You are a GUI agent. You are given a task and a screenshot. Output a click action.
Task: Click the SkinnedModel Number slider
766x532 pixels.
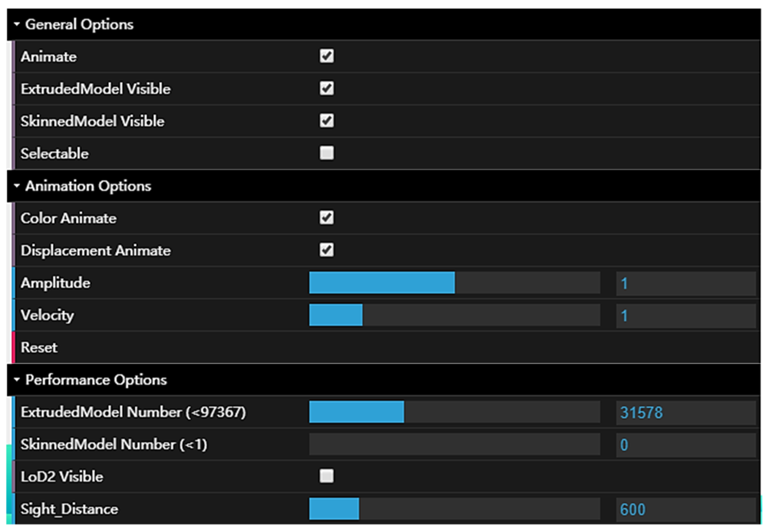pyautogui.click(x=454, y=444)
